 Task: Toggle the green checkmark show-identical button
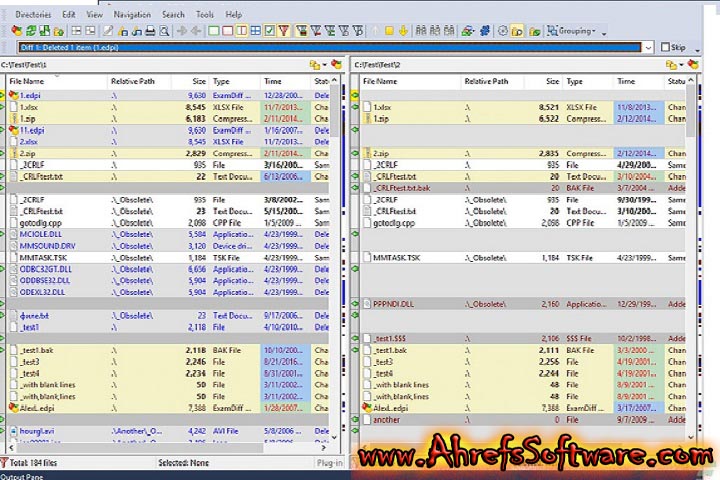269,31
